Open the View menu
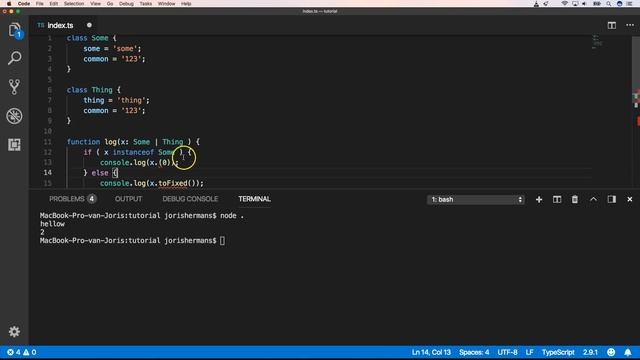640x360 pixels. [x=96, y=3]
